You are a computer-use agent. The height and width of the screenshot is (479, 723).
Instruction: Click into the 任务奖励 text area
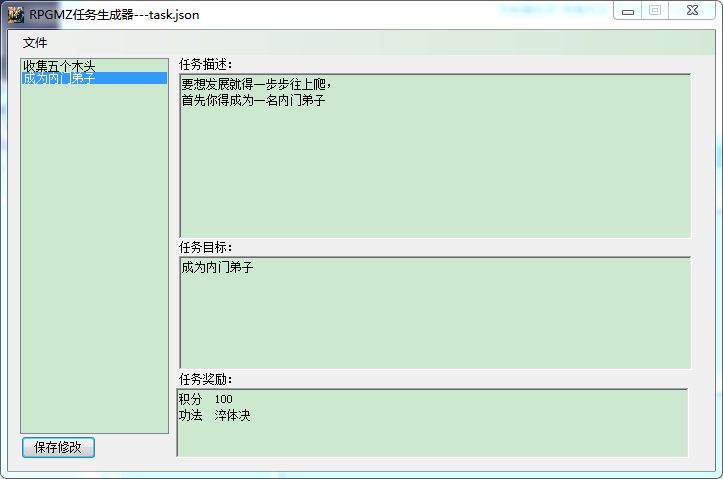click(x=432, y=423)
